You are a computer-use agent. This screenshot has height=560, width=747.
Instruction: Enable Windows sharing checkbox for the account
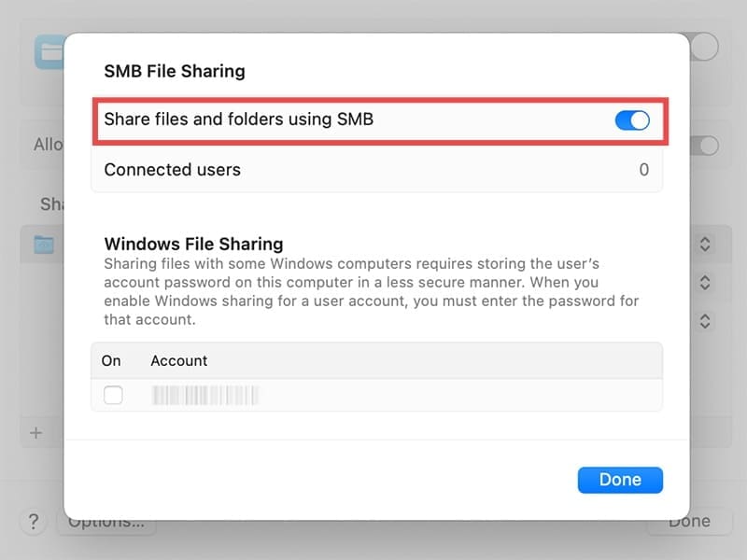pyautogui.click(x=113, y=395)
